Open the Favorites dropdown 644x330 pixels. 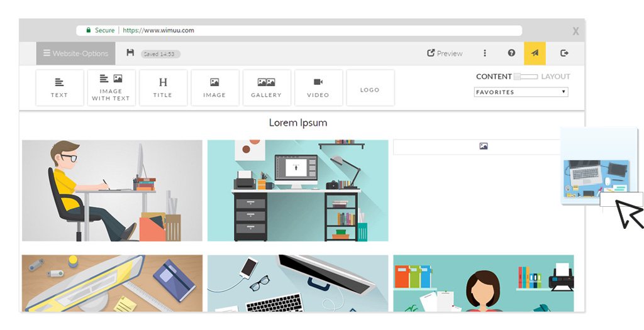[x=521, y=92]
